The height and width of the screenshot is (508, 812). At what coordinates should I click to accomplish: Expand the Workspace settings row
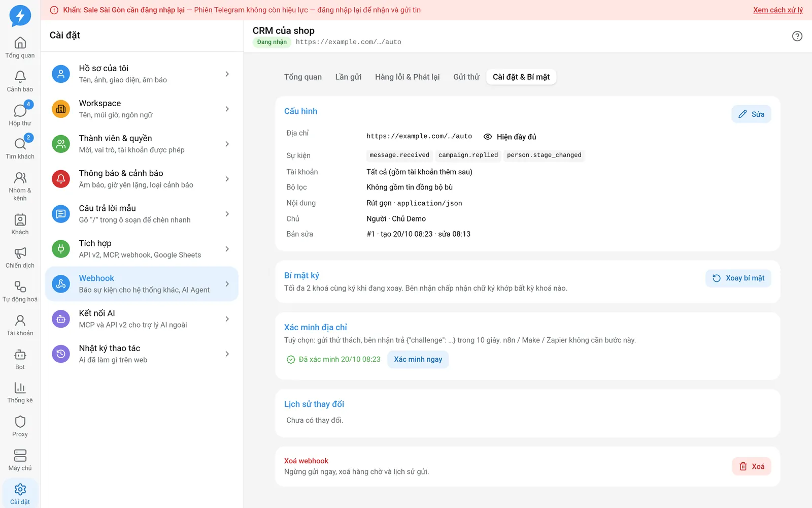point(142,109)
